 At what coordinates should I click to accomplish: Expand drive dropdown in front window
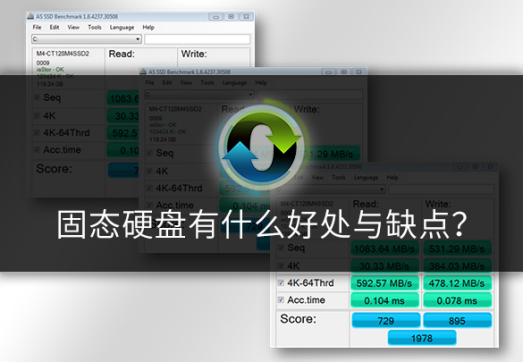382,189
